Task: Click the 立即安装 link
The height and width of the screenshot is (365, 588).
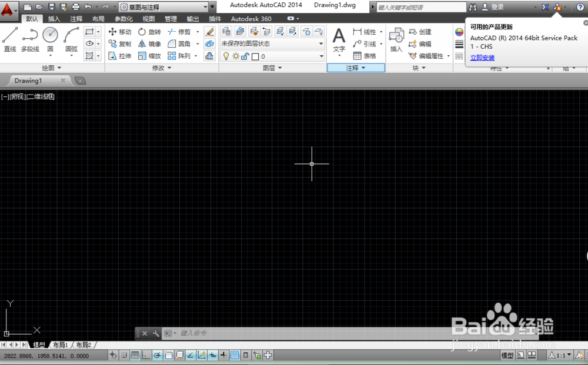Action: [482, 58]
